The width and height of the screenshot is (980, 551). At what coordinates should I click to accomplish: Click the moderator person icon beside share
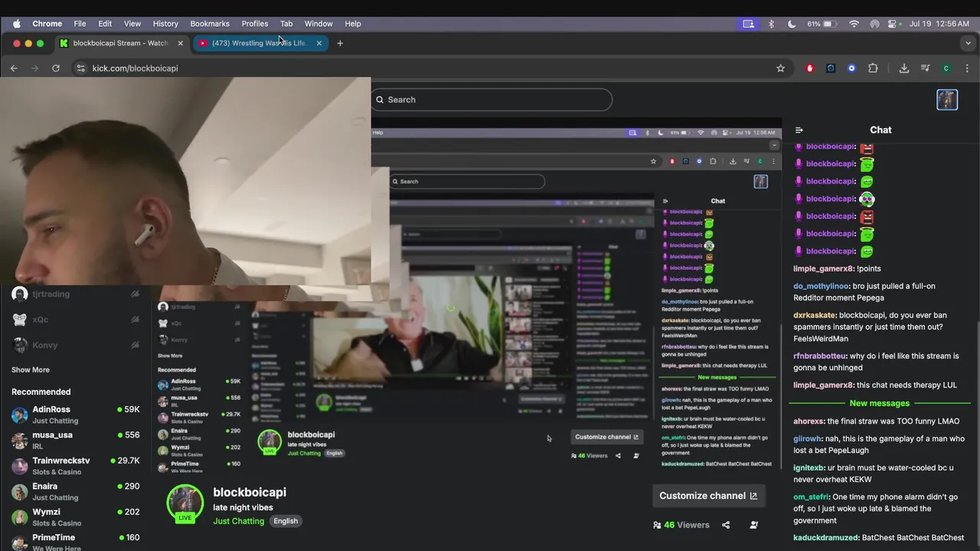[754, 525]
